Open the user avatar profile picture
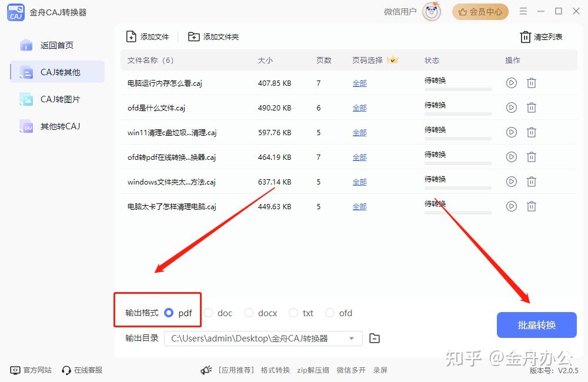Viewport: 588px width, 382px height. (x=432, y=12)
